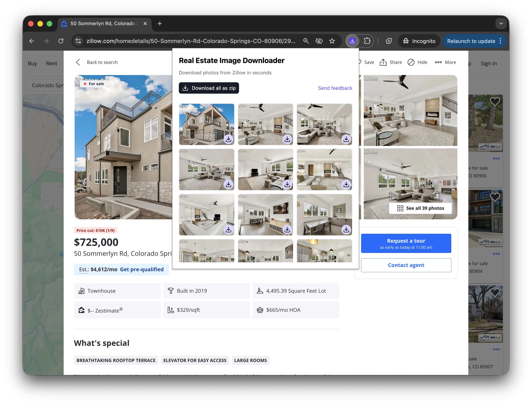
Task: Open the browser extensions puzzle icon
Action: tap(367, 41)
